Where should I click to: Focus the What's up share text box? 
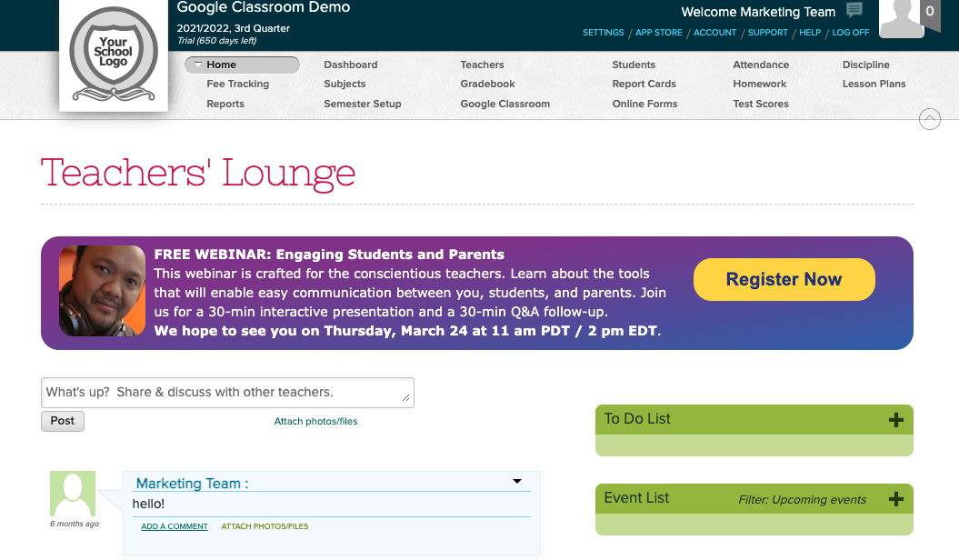[227, 393]
